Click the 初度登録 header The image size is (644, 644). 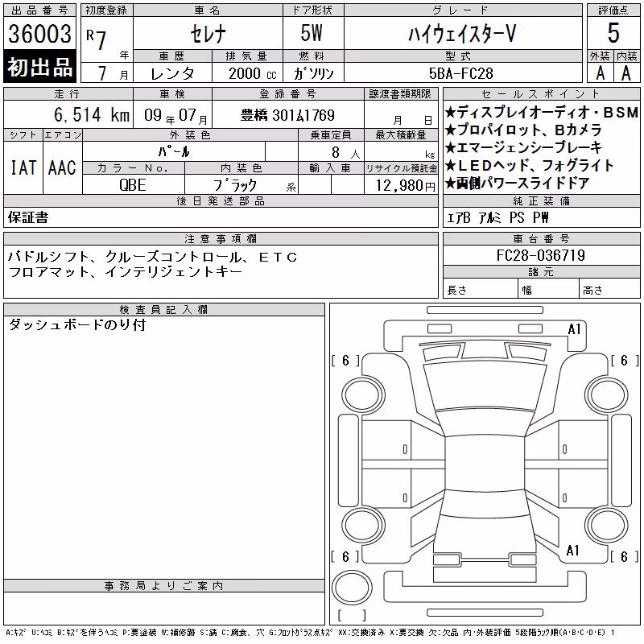[x=107, y=10]
